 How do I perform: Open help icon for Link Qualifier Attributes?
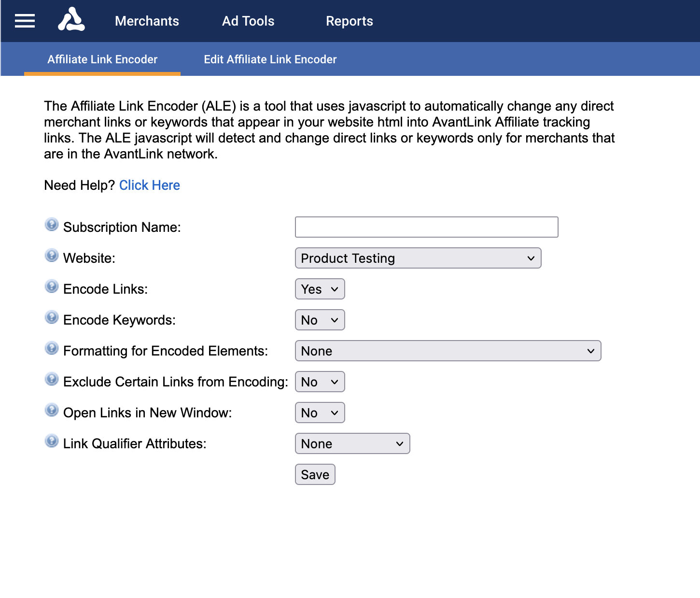52,441
